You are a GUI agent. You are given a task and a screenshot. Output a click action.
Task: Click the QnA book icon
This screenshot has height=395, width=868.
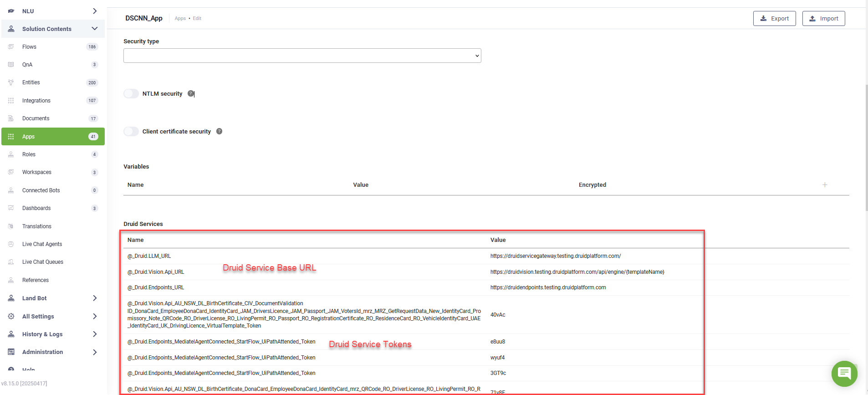11,65
